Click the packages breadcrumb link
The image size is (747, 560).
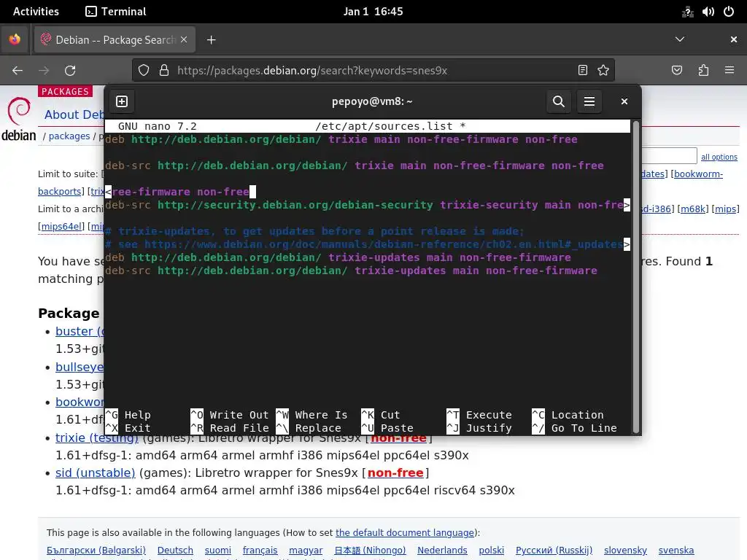(x=69, y=136)
